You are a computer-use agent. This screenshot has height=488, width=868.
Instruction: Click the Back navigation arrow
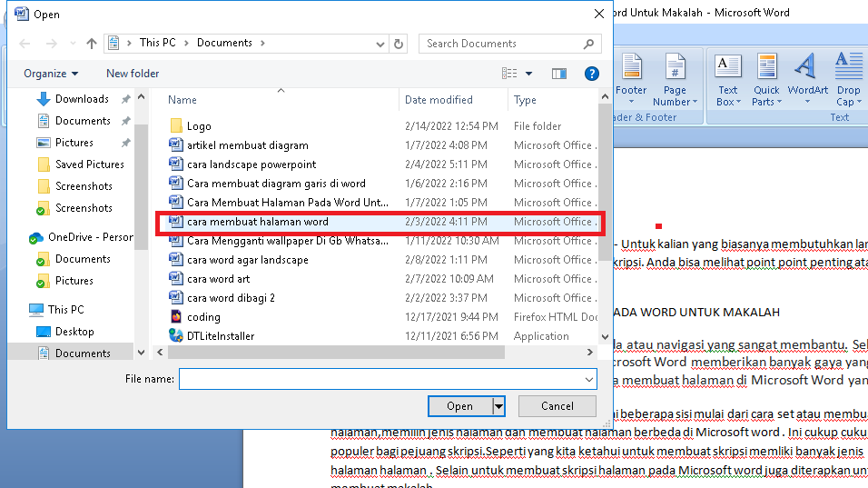click(25, 43)
